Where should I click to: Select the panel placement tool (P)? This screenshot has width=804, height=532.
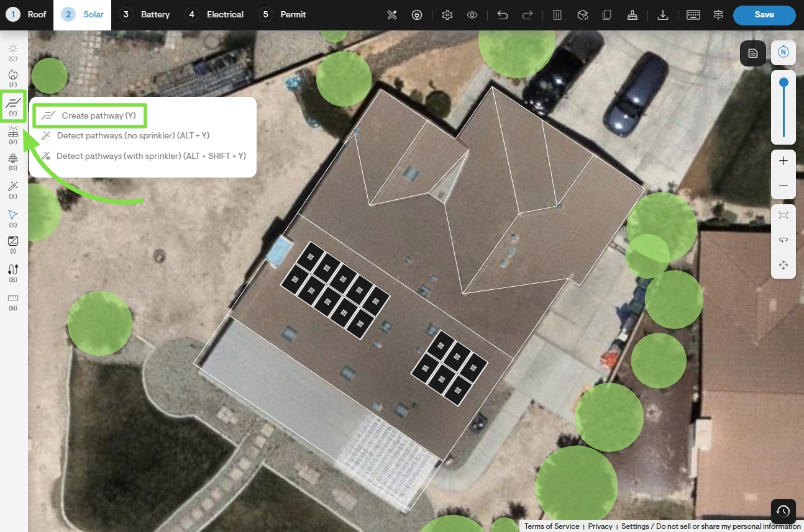click(x=13, y=135)
